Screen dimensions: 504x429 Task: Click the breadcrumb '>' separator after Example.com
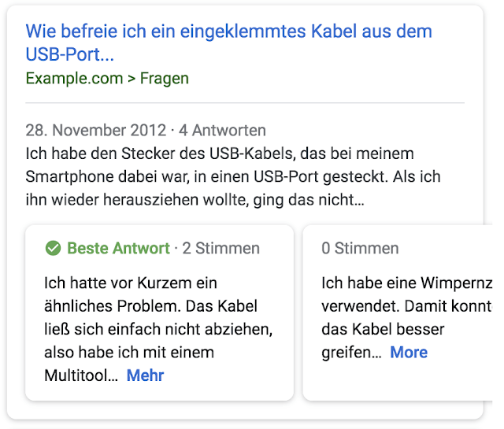click(x=132, y=78)
